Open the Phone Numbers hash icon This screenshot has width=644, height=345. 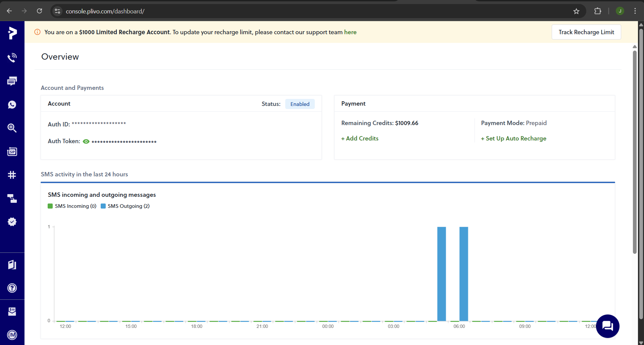coord(12,175)
